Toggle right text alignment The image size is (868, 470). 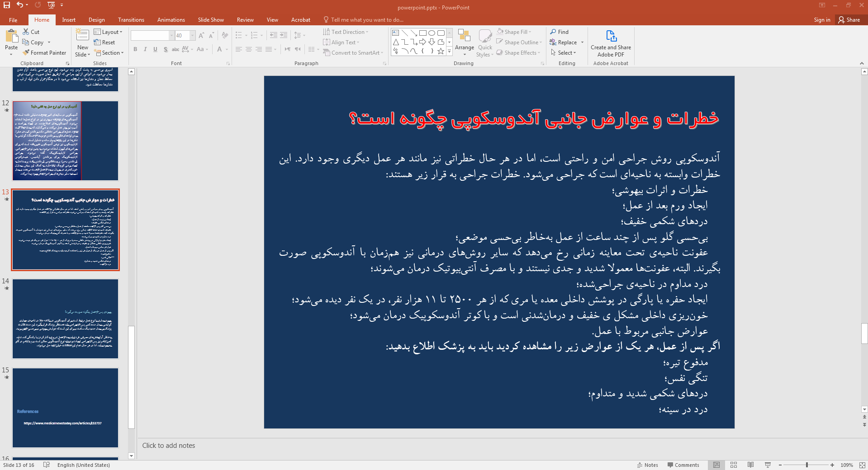(x=259, y=49)
